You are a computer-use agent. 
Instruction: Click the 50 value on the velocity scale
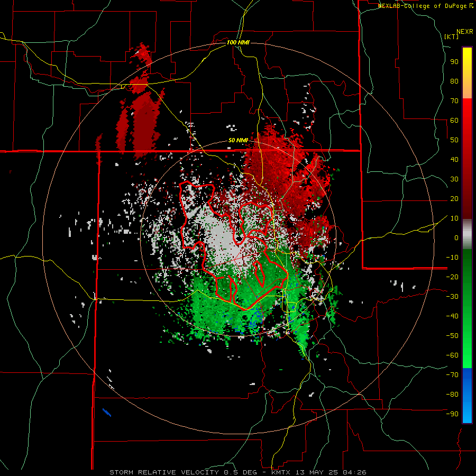(x=454, y=140)
